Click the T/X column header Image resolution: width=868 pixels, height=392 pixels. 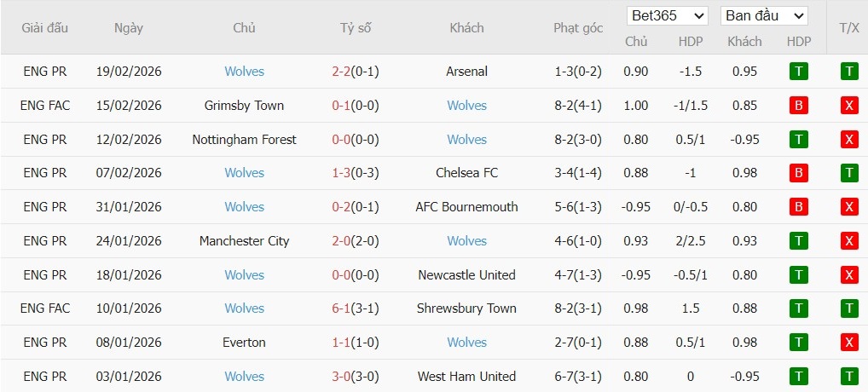848,27
